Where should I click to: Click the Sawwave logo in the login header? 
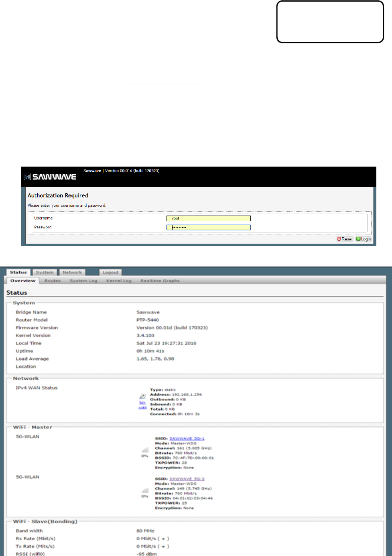tap(50, 177)
